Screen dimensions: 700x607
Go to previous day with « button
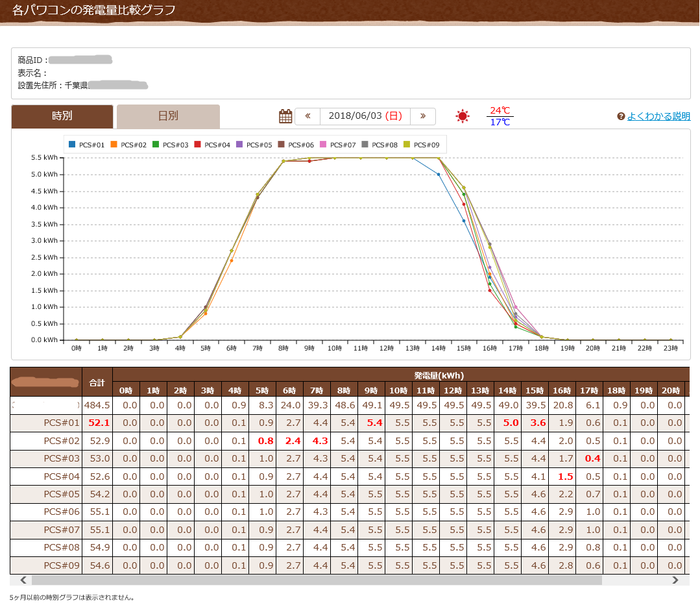308,116
